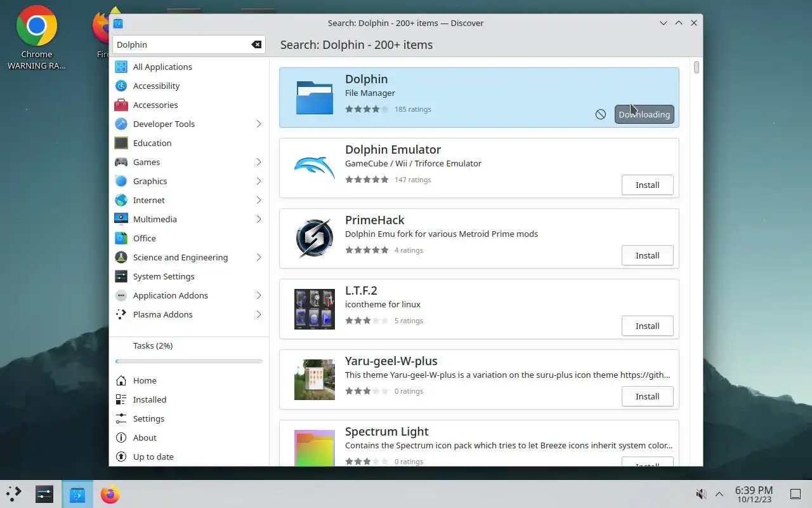The image size is (812, 508).
Task: Expand the Plasma Addons subcategories
Action: point(259,314)
